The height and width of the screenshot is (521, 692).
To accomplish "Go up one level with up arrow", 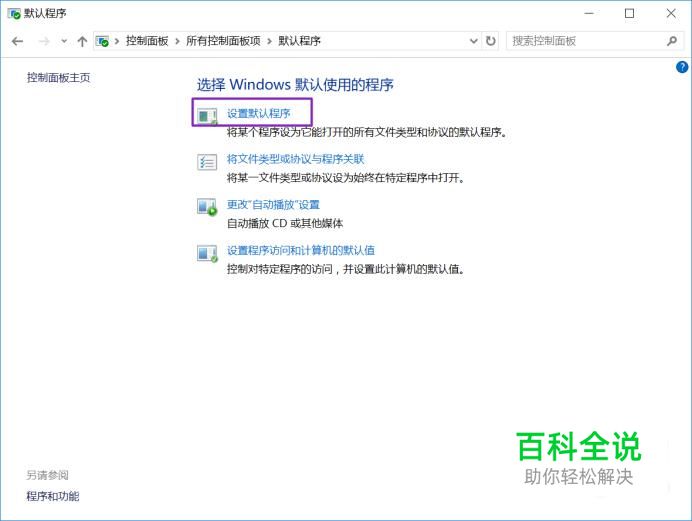I will pos(82,41).
